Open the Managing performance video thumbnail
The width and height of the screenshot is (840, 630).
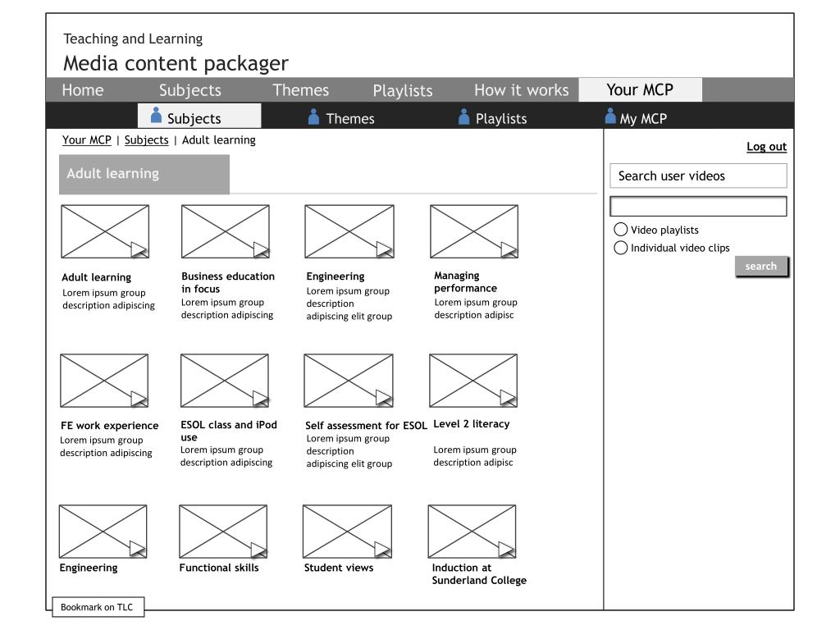click(474, 231)
